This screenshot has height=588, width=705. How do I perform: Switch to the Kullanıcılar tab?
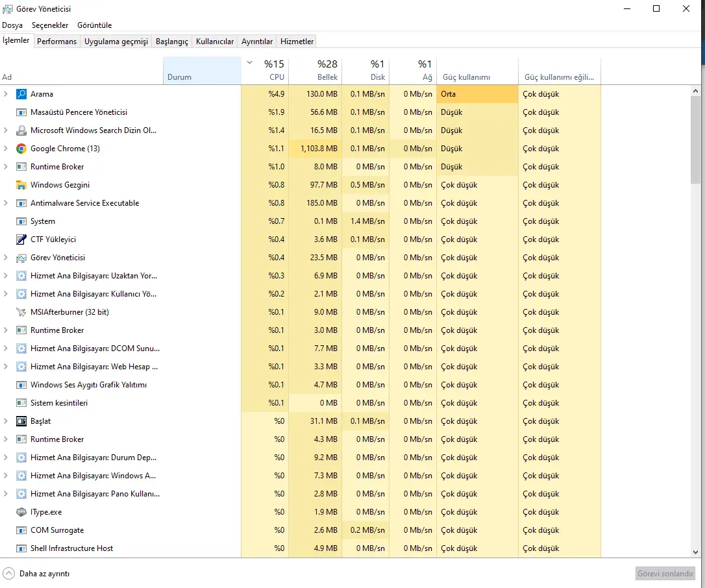(x=215, y=42)
